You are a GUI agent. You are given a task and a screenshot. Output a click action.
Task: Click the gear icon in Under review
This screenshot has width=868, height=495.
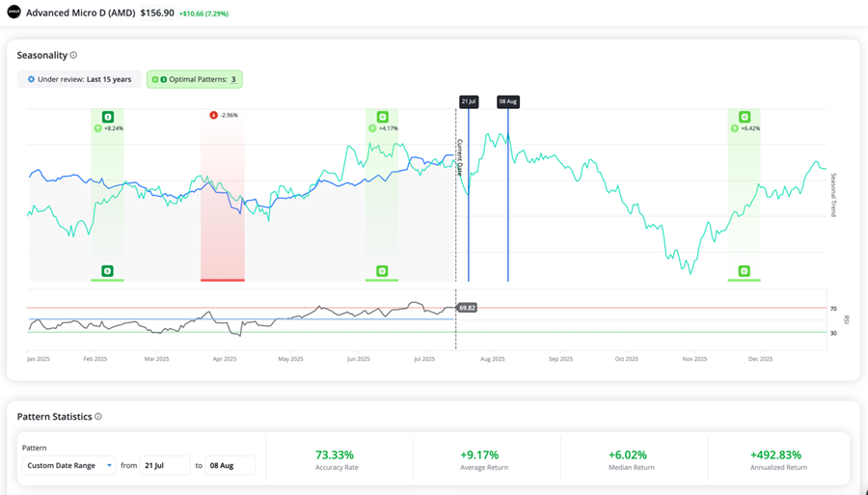click(31, 79)
